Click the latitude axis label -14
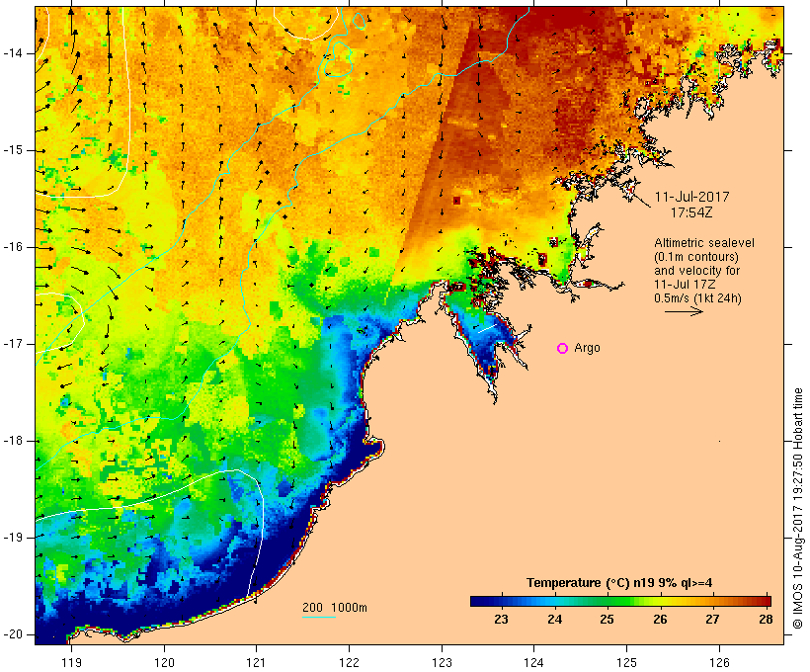The image size is (810, 672). [13, 53]
